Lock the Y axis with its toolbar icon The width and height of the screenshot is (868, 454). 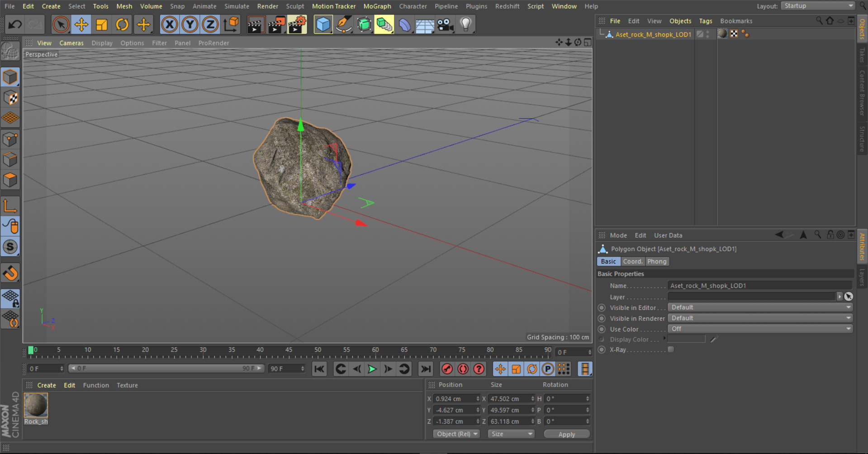pyautogui.click(x=190, y=24)
